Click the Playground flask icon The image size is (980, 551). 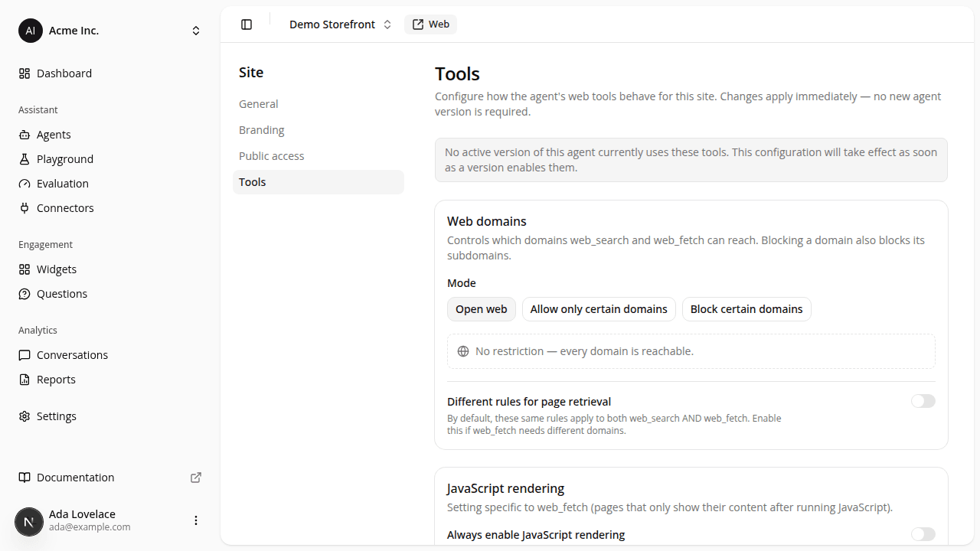coord(24,159)
